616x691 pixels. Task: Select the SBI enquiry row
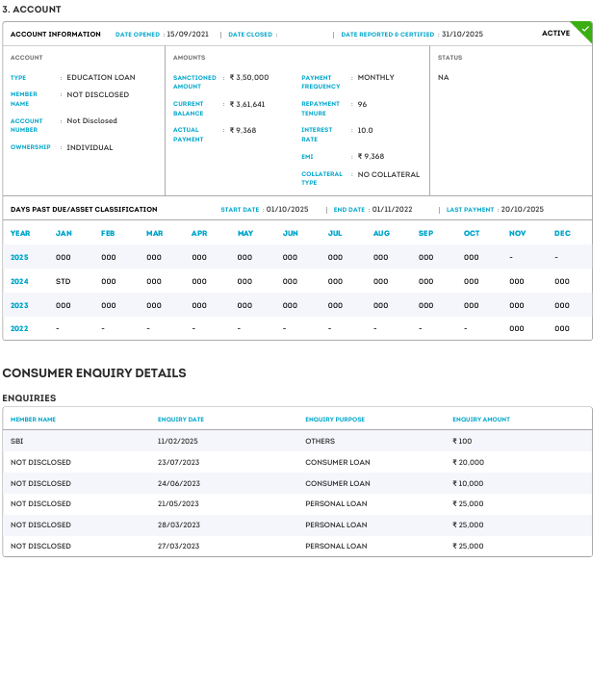tap(17, 441)
